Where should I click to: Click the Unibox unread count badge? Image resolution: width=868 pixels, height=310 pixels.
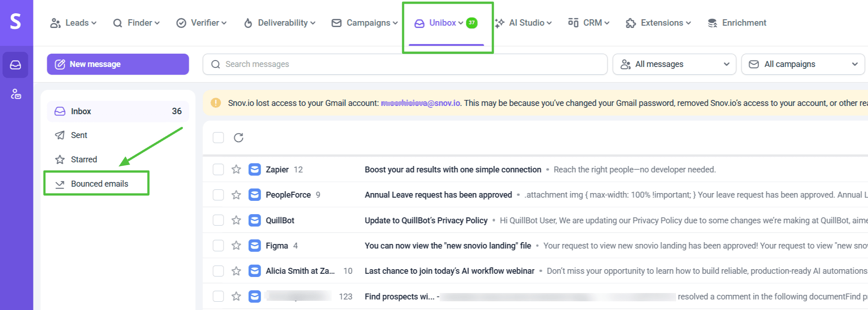coord(472,23)
